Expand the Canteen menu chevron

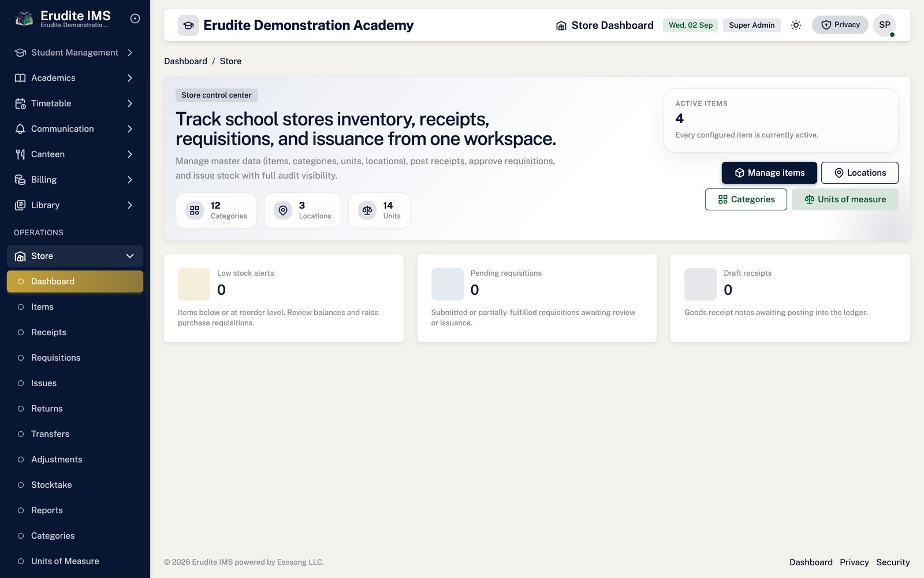click(x=130, y=154)
